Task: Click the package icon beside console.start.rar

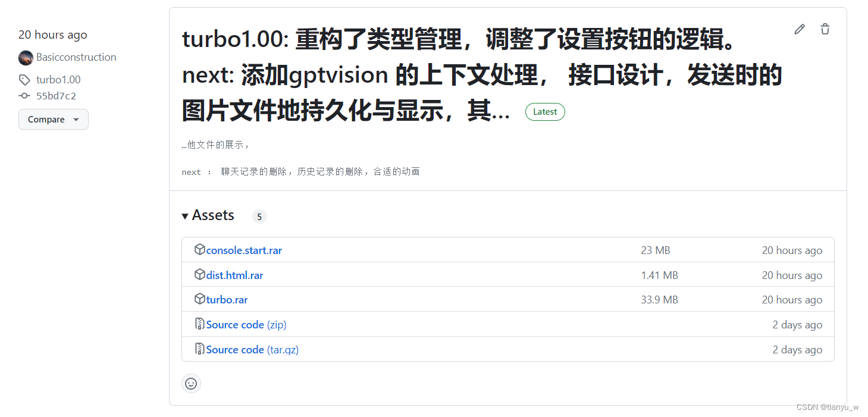Action: [199, 249]
